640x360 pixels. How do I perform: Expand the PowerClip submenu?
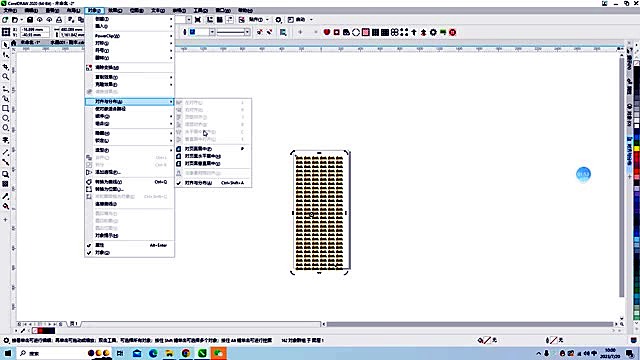[129, 36]
